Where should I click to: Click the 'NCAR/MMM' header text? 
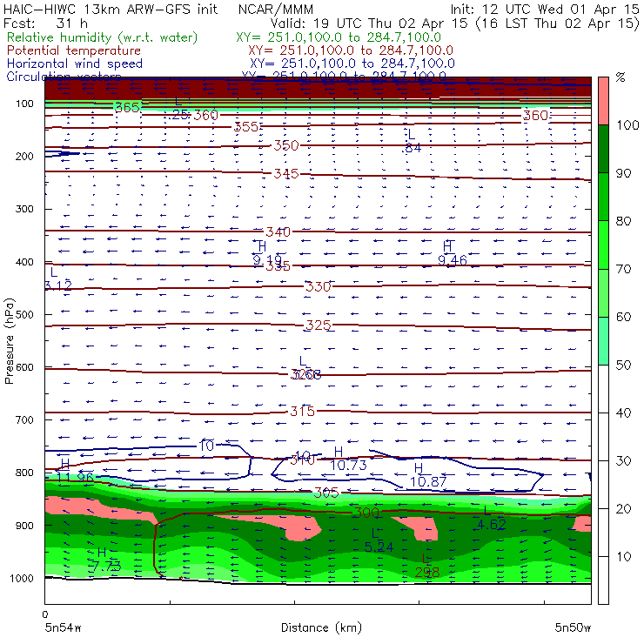tap(276, 9)
